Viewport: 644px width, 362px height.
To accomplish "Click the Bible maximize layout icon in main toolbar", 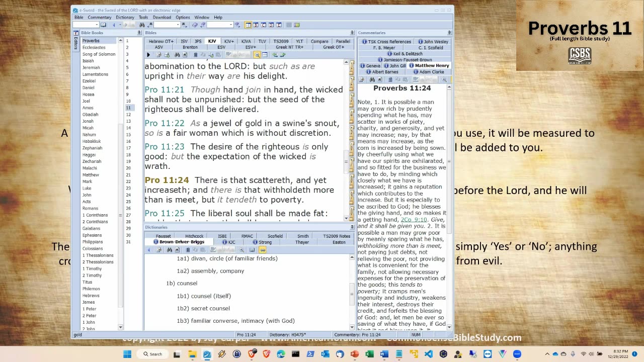I will (x=256, y=25).
